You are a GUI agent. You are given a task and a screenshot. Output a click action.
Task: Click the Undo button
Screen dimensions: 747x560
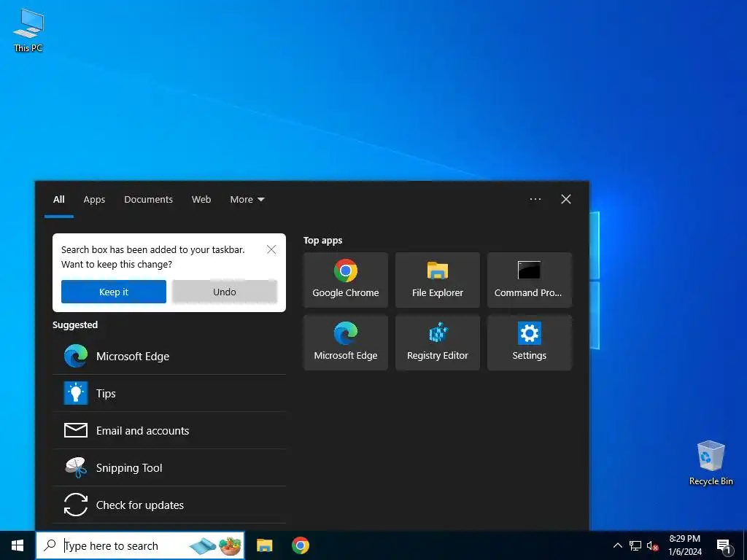point(225,292)
